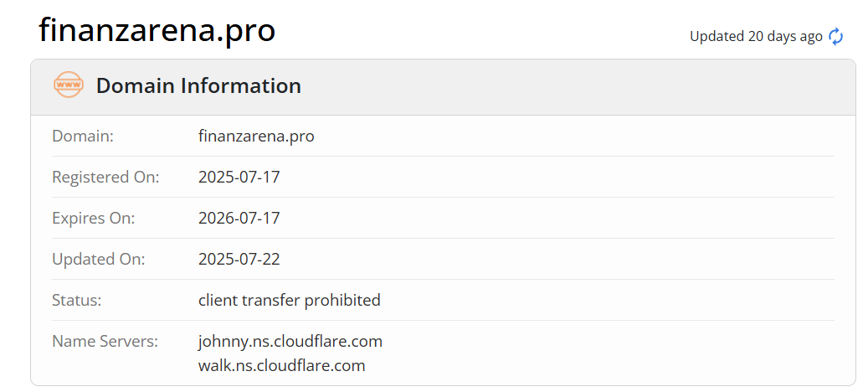
Task: Click the updated date 2025-07-22
Action: pos(239,259)
